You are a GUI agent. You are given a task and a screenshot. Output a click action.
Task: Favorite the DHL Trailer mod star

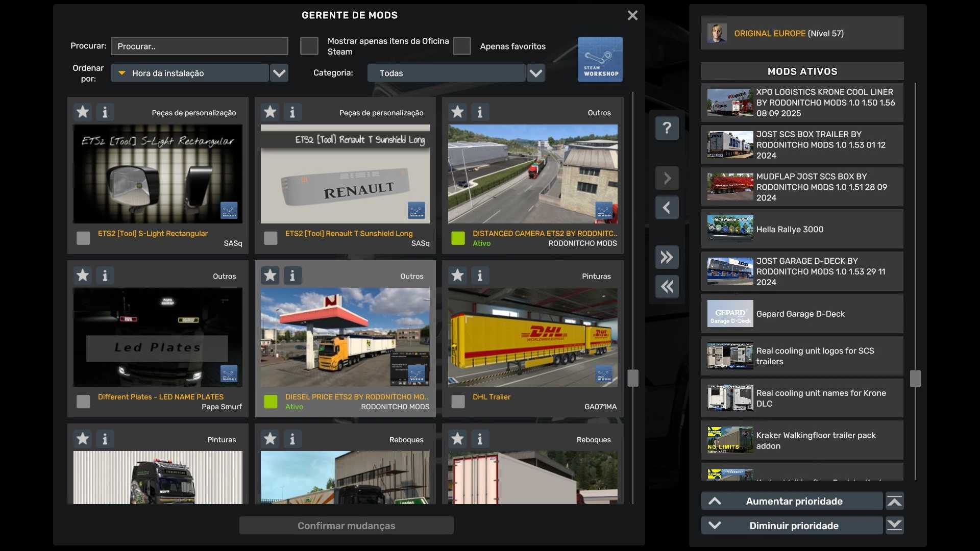(457, 275)
